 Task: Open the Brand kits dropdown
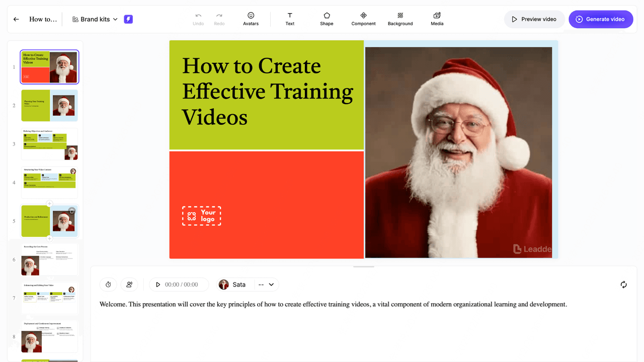point(95,19)
